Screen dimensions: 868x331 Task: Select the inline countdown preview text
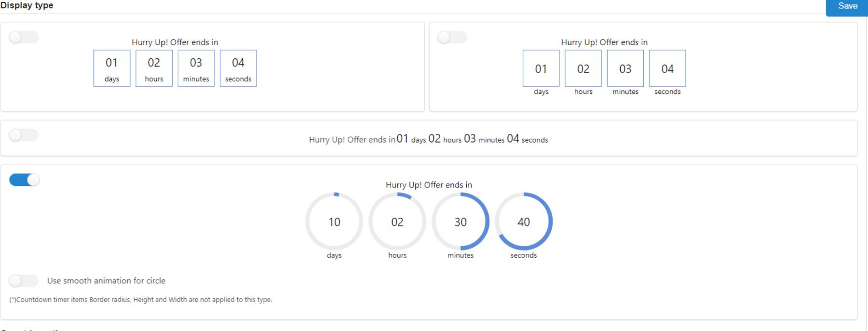tap(428, 139)
